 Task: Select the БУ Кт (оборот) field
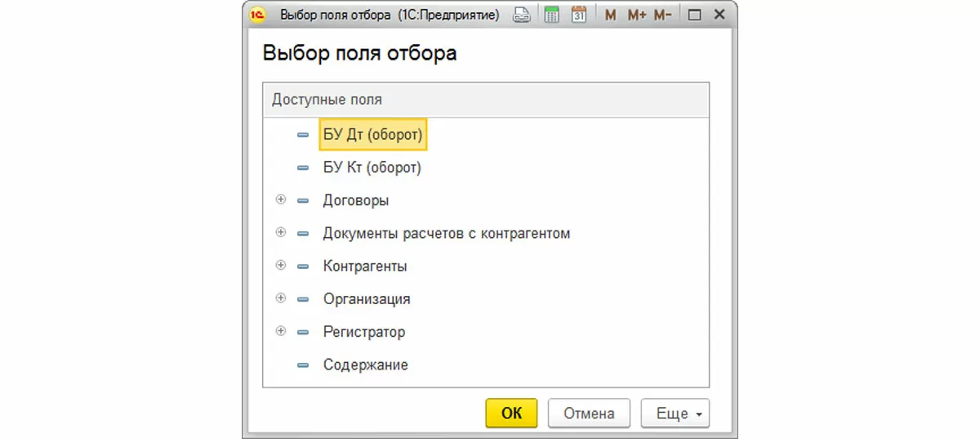(x=372, y=168)
